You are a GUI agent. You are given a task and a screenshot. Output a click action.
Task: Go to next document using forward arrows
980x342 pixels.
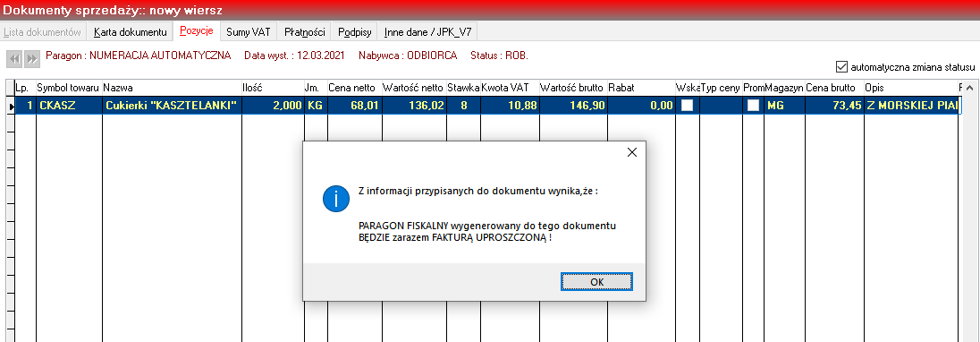32,59
